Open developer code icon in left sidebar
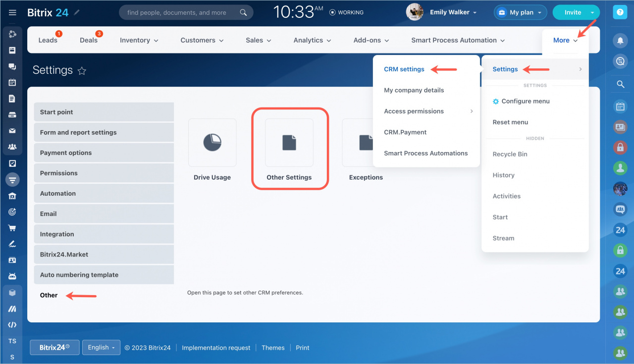This screenshot has height=364, width=634. [12, 325]
